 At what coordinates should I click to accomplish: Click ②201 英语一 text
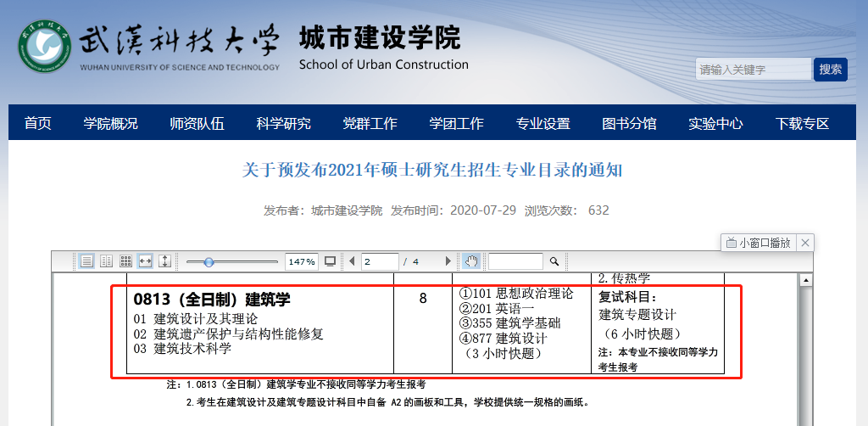(x=495, y=309)
